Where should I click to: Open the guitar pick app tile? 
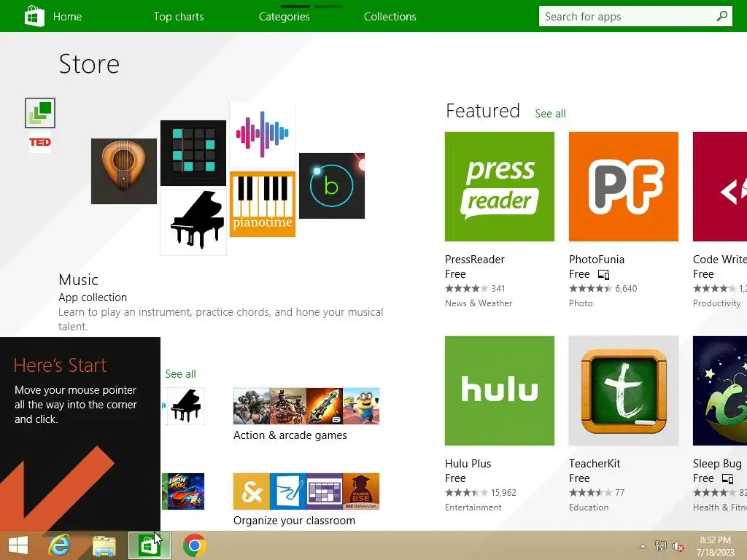tap(124, 171)
